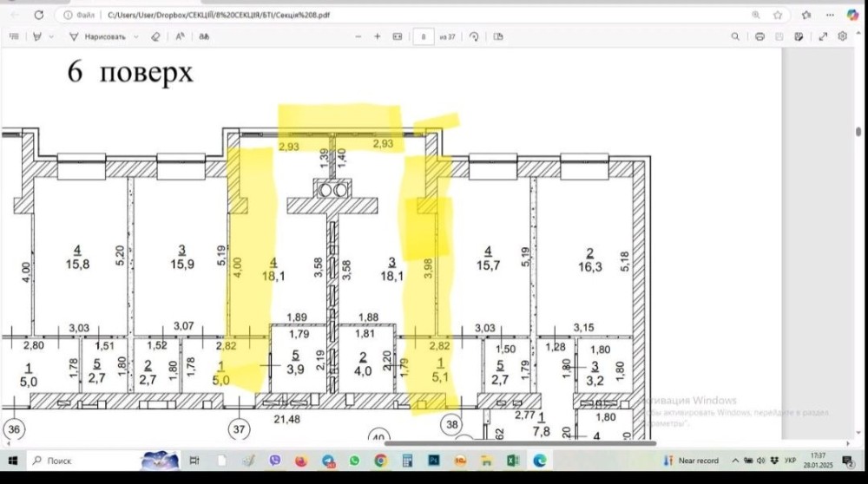Open Excel from the taskbar
Screen dimensions: 868x484
tap(513, 461)
